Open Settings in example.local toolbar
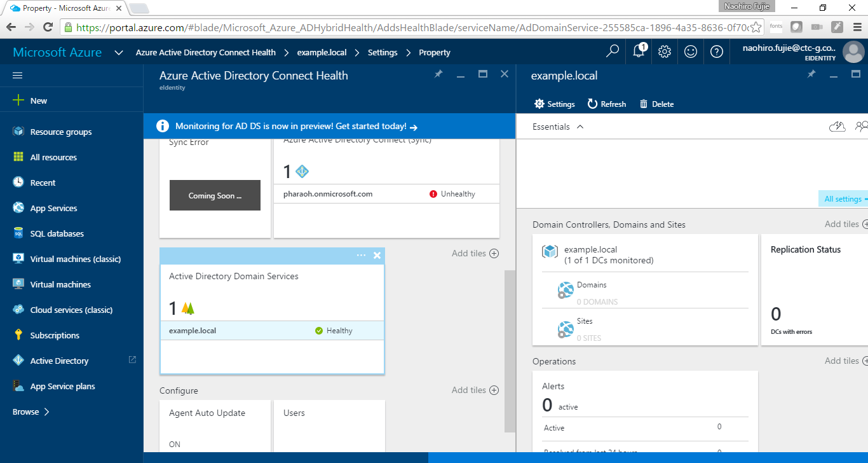The image size is (868, 463). point(555,104)
